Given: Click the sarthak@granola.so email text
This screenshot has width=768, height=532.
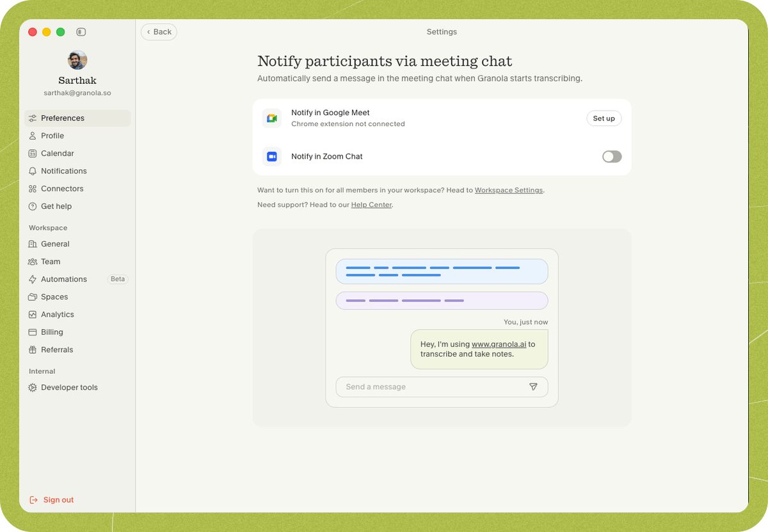Looking at the screenshot, I should click(x=77, y=93).
